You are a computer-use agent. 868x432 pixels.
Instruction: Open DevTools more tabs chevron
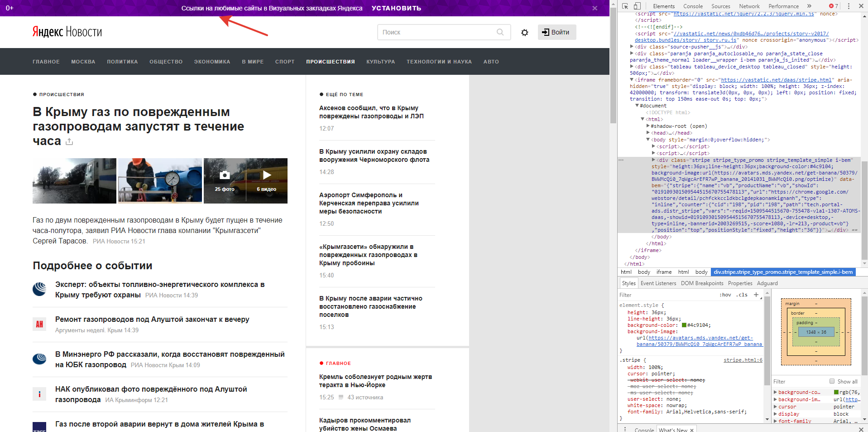point(809,6)
